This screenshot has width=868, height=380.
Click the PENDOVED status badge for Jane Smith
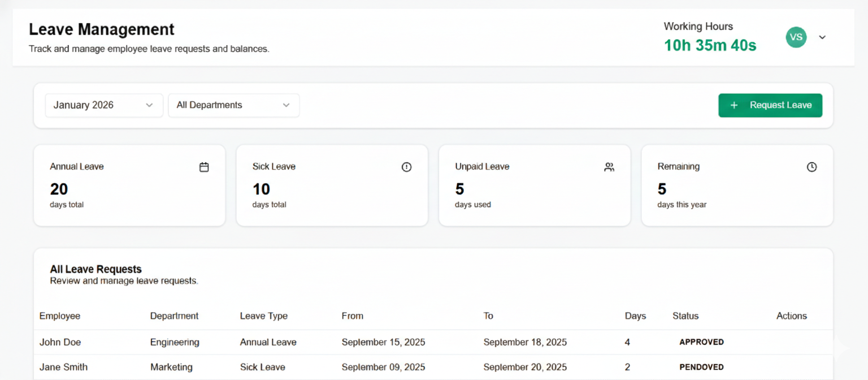pos(702,366)
